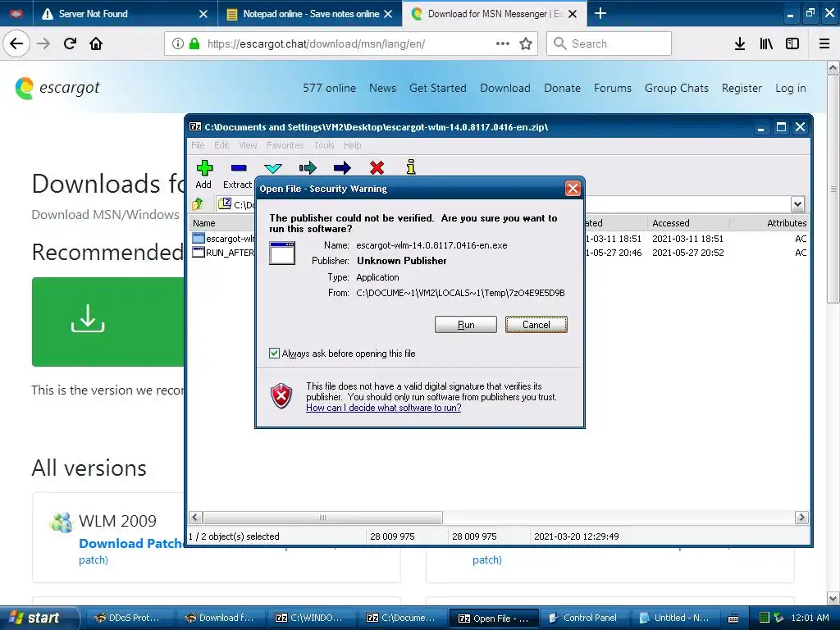This screenshot has height=630, width=840.
Task: Click the green padlock icon
Action: tap(194, 43)
